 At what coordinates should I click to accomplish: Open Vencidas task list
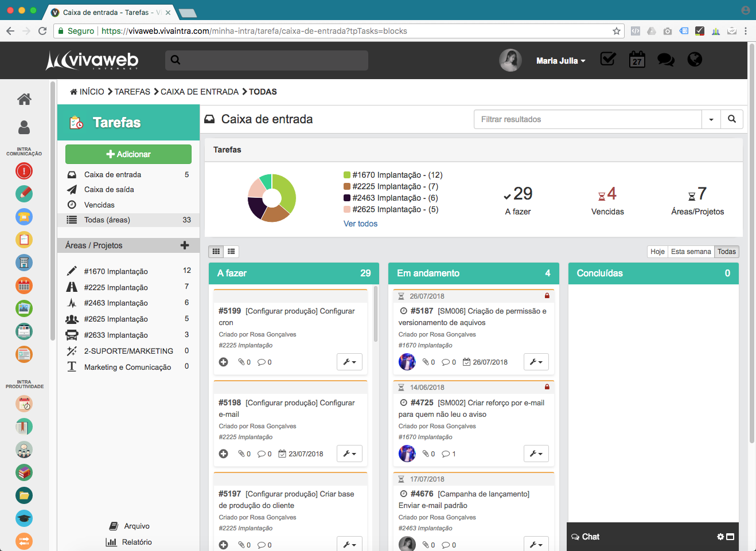pos(99,205)
